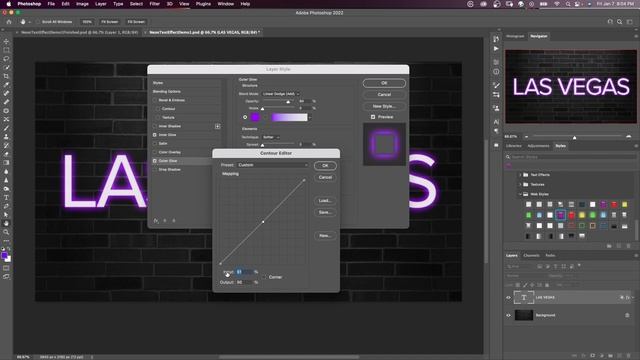Open Technique dropdown in Outer Glow

[271, 137]
